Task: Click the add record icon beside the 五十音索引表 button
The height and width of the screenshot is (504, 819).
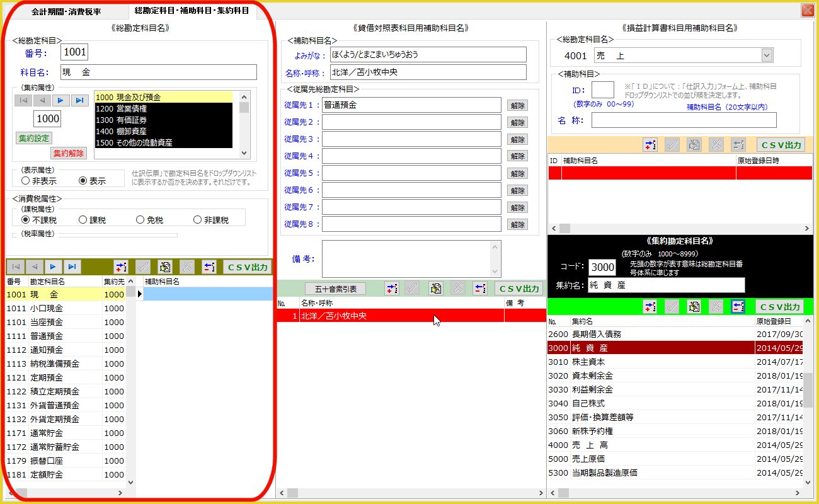Action: coord(392,289)
